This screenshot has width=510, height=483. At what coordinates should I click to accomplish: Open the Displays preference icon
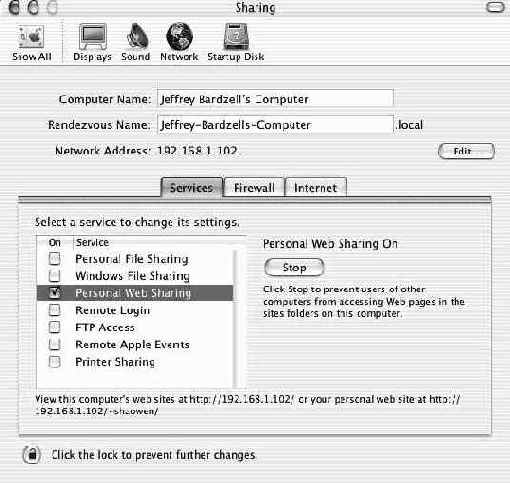click(x=93, y=37)
